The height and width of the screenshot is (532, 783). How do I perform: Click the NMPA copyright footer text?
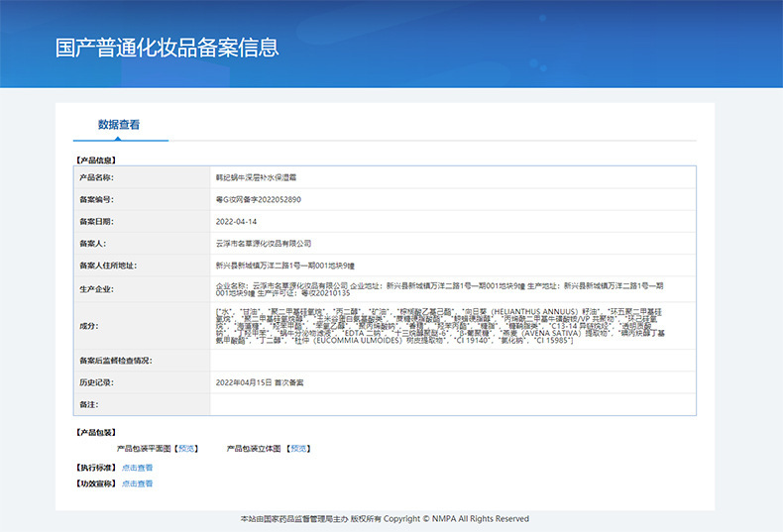[x=385, y=519]
